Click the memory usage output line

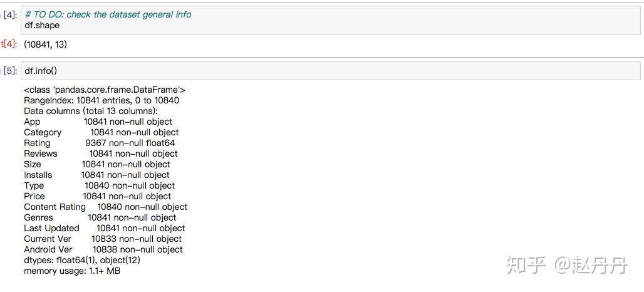[x=72, y=271]
